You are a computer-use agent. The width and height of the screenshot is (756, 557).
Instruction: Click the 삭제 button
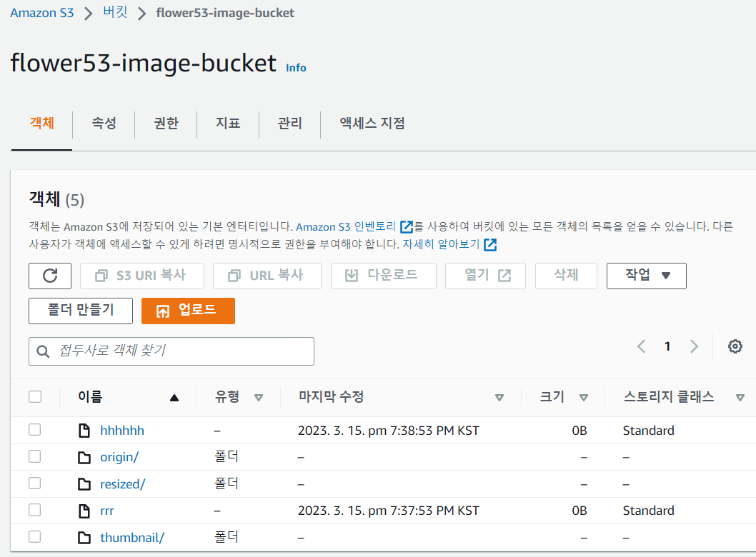click(x=566, y=276)
